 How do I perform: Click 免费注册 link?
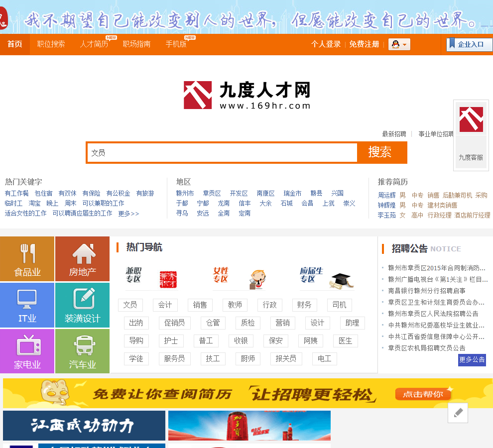364,44
